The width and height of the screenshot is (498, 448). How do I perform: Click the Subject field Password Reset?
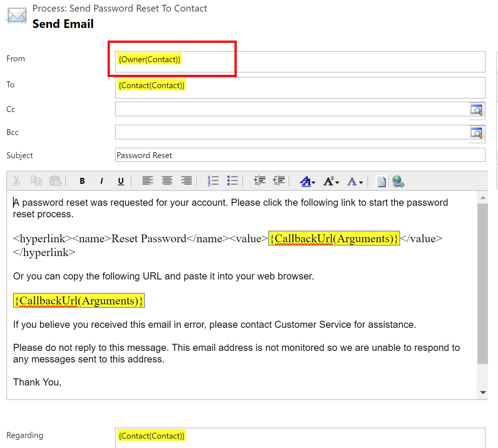[300, 155]
